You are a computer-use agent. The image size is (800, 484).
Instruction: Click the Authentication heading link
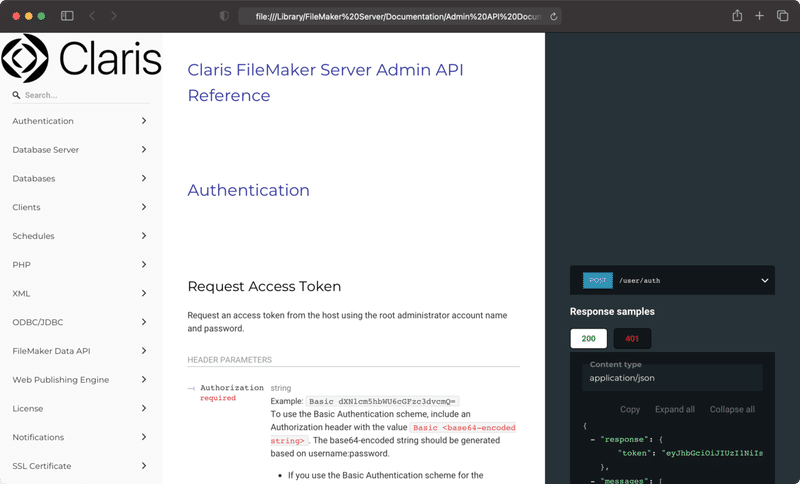click(248, 190)
